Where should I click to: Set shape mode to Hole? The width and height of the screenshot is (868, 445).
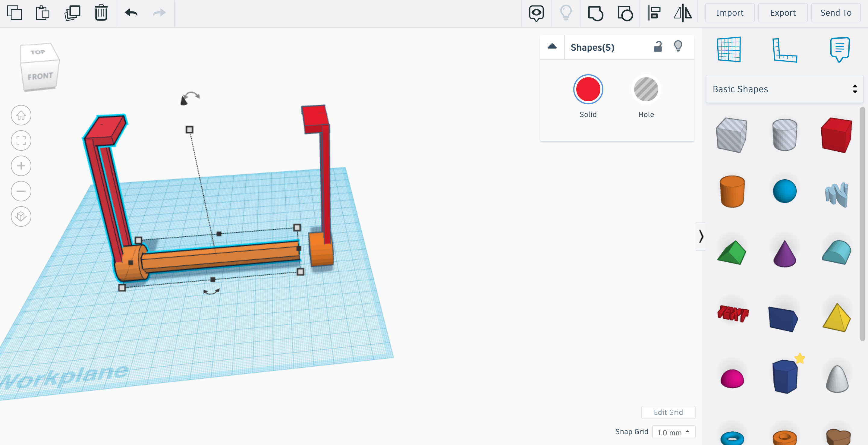click(x=646, y=89)
